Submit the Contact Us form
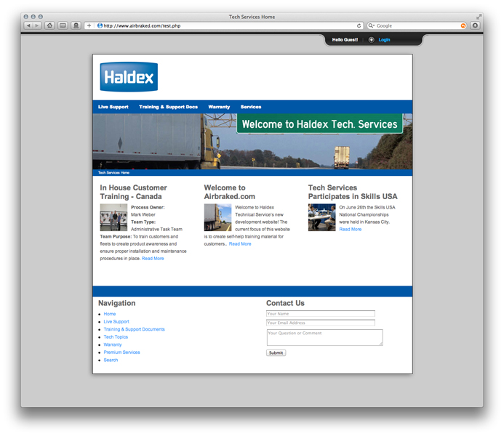 (x=276, y=353)
